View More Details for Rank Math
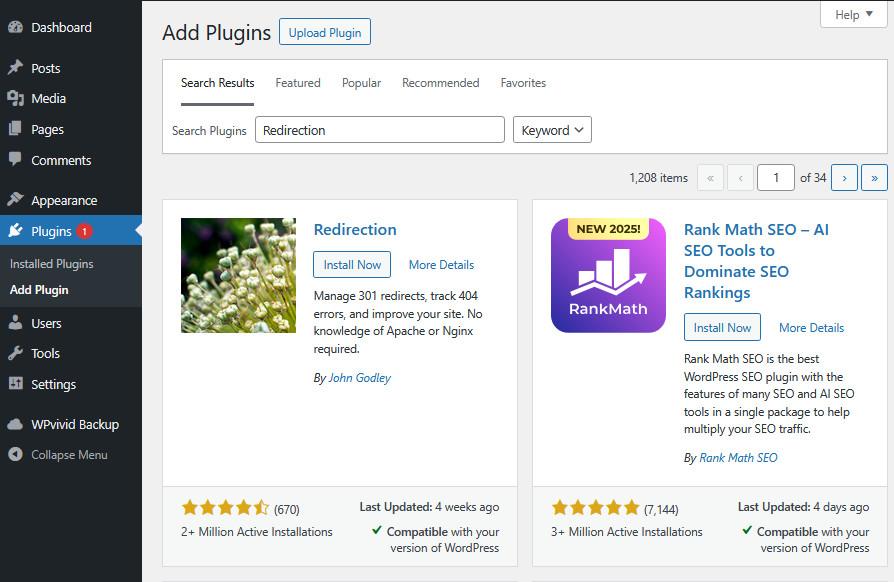894x582 pixels. (811, 328)
